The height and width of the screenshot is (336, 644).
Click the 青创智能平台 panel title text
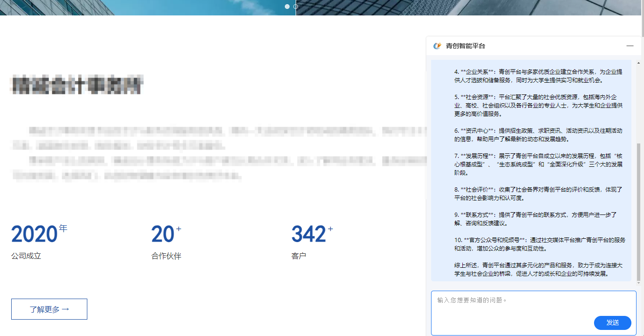coord(466,46)
